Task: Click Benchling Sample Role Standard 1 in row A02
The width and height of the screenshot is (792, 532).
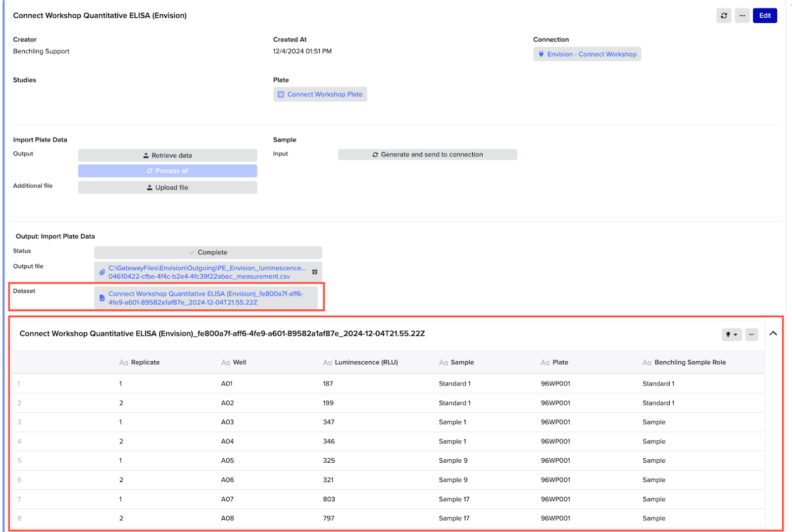Action: 658,403
